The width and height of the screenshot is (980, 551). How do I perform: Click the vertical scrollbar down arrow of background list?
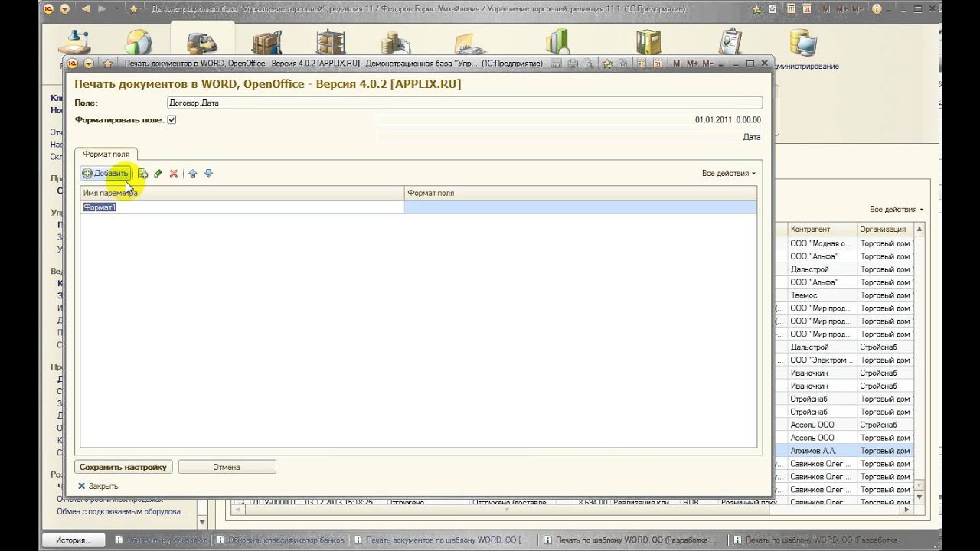(x=920, y=497)
